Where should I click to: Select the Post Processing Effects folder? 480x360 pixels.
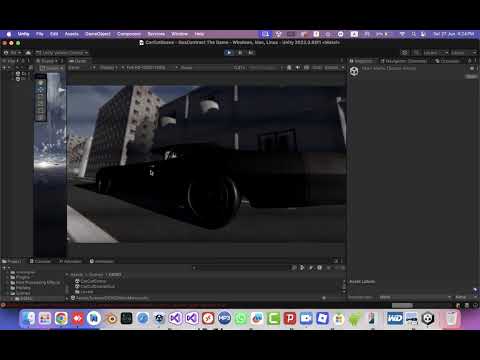[35, 283]
